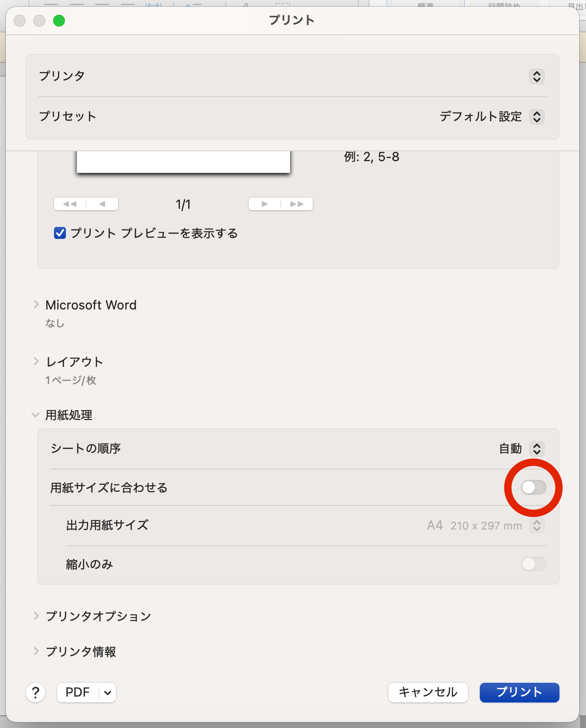
Task: Open the PDF options dropdown arrow
Action: click(x=108, y=693)
